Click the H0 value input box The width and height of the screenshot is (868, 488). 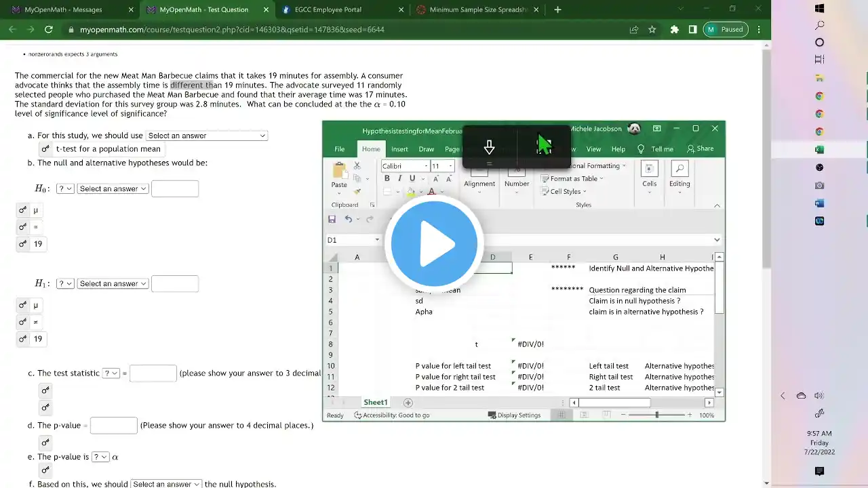click(175, 188)
